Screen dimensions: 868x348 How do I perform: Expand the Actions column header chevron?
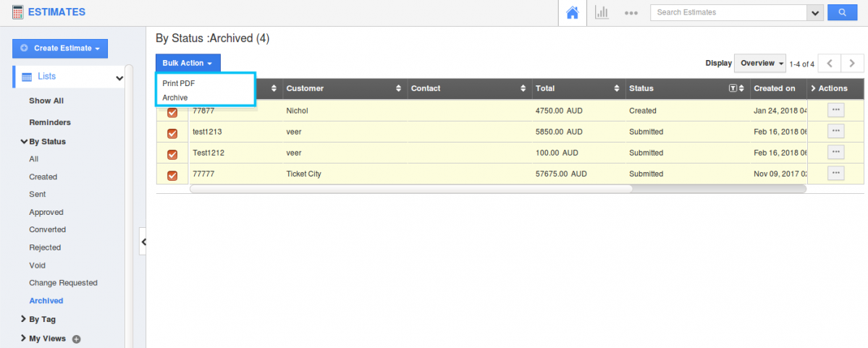click(x=813, y=88)
